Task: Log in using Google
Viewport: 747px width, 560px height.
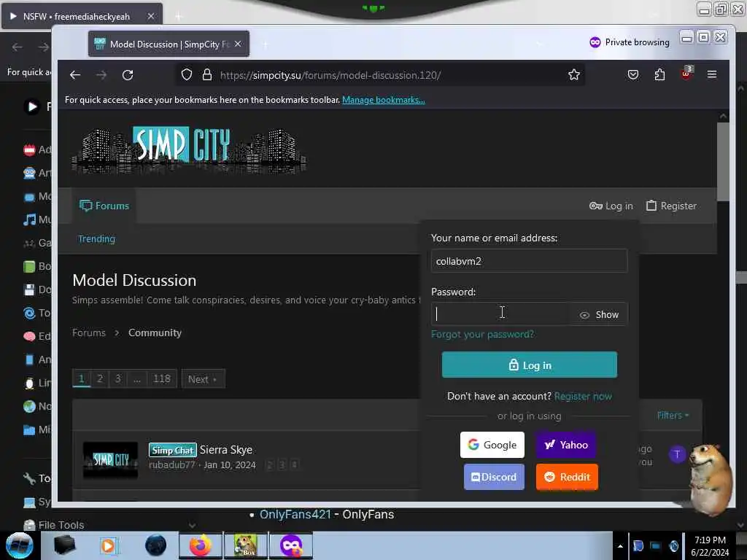Action: point(492,445)
